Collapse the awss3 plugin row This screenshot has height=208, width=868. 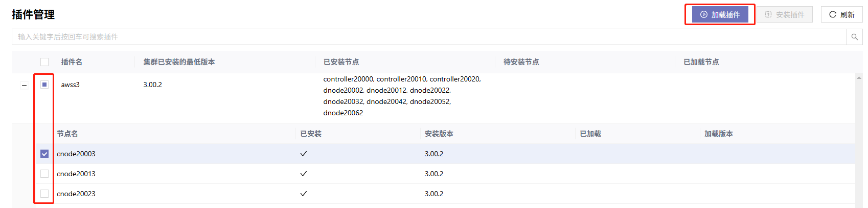point(24,85)
